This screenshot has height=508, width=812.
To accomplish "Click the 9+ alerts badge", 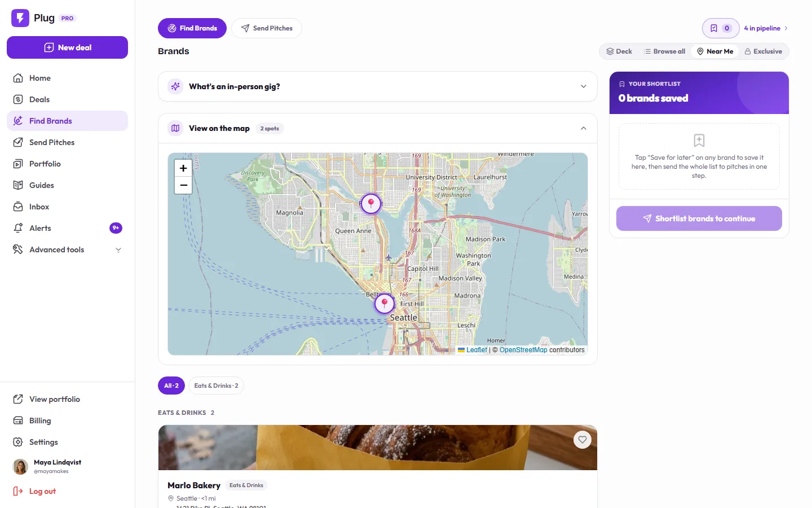I will [116, 228].
